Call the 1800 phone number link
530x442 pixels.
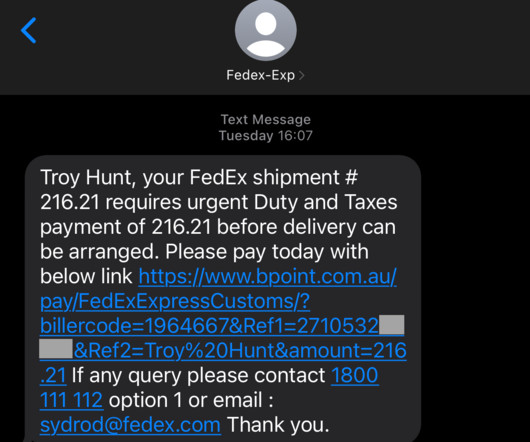tap(355, 375)
